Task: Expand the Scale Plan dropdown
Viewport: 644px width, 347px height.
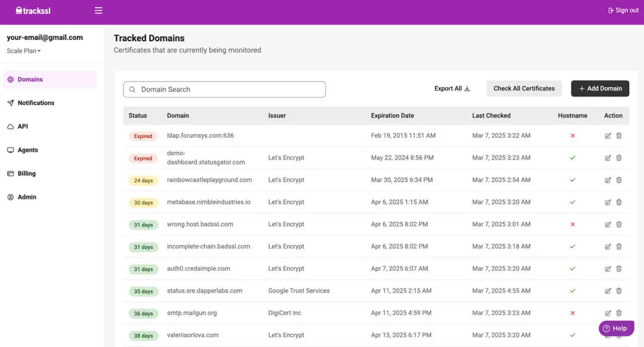Action: tap(24, 51)
